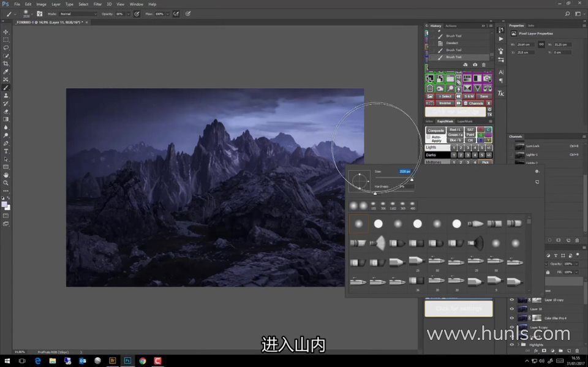Screen dimensions: 588x367
Task: Select the Eraser tool
Action: click(6, 112)
